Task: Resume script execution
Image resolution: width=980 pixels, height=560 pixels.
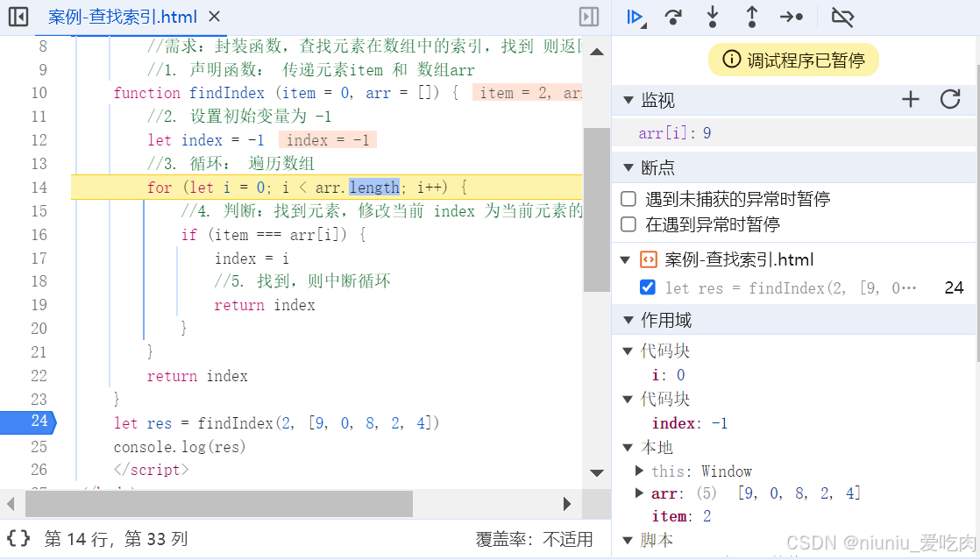Action: click(636, 17)
